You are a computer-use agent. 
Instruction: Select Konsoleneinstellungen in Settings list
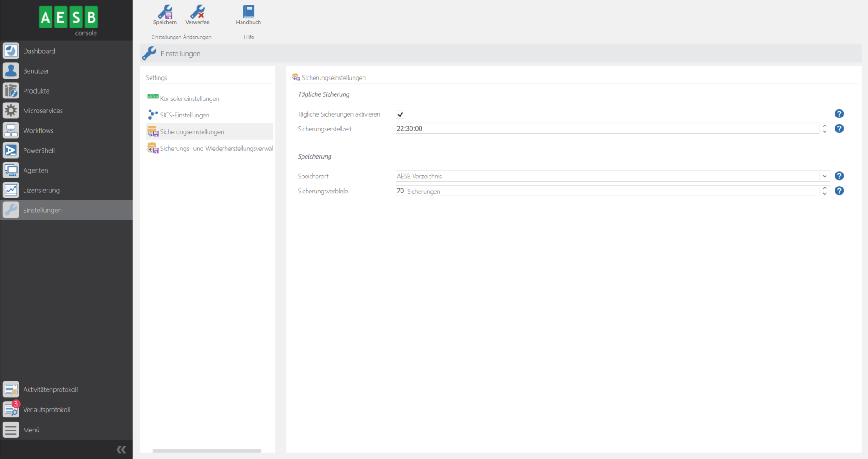click(189, 98)
